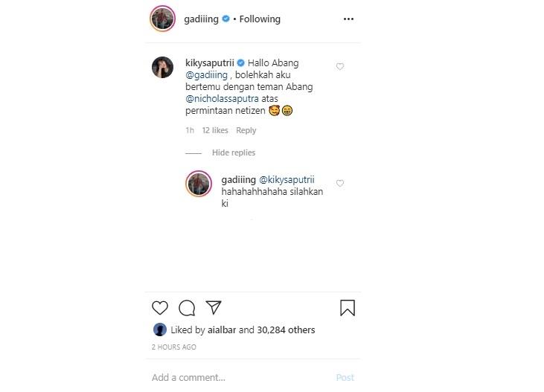View the 12 likes on comment
Viewport: 544px width, 392px height.
[x=215, y=130]
